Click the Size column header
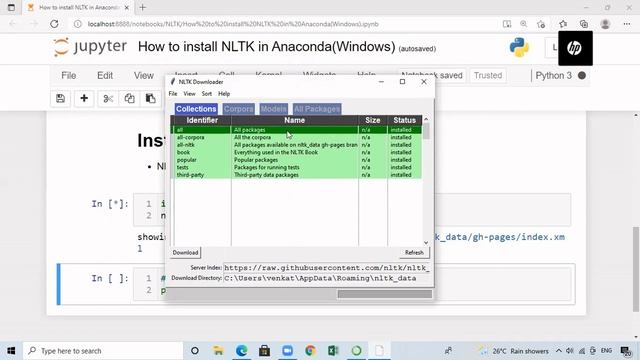The height and width of the screenshot is (360, 640). [373, 120]
